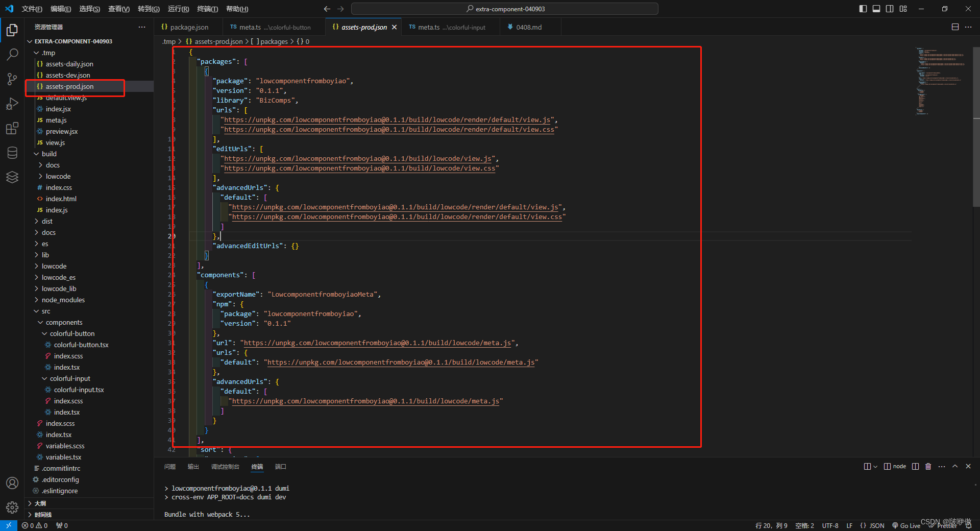The width and height of the screenshot is (980, 531).
Task: Switch to meta.ts colorful-input tab
Action: pos(451,27)
